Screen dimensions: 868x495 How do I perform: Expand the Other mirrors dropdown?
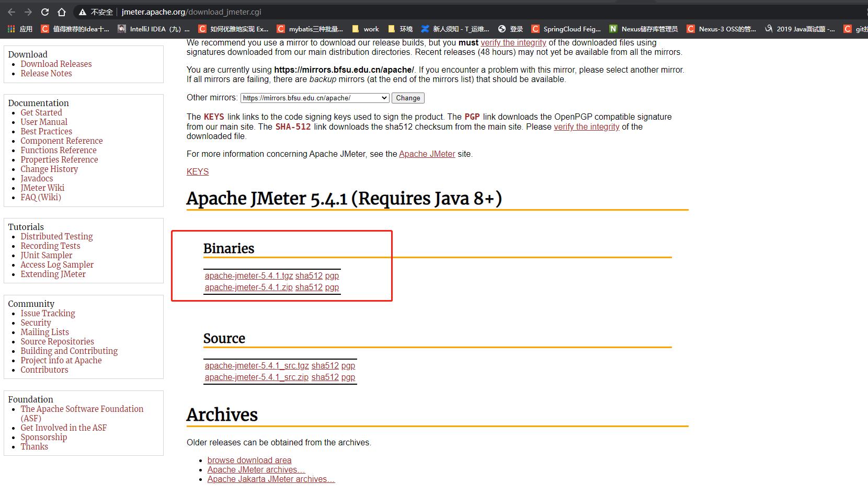[315, 98]
